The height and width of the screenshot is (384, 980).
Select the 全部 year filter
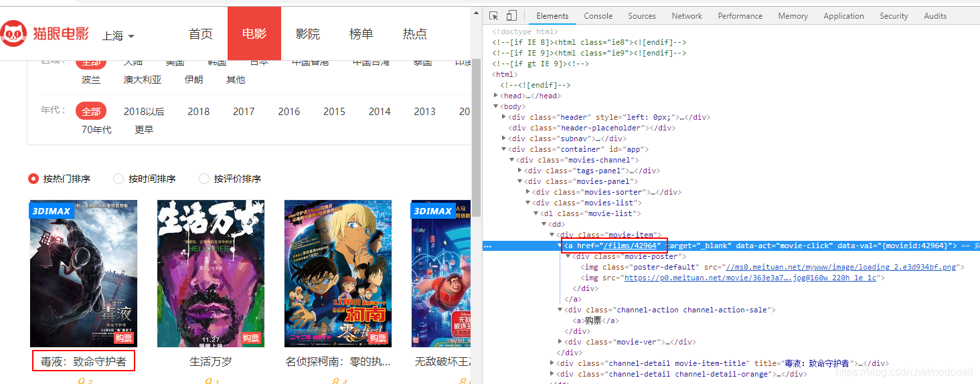coord(91,112)
